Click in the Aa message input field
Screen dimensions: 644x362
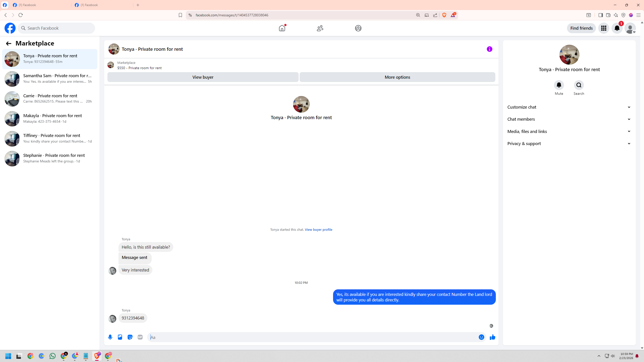tap(312, 337)
